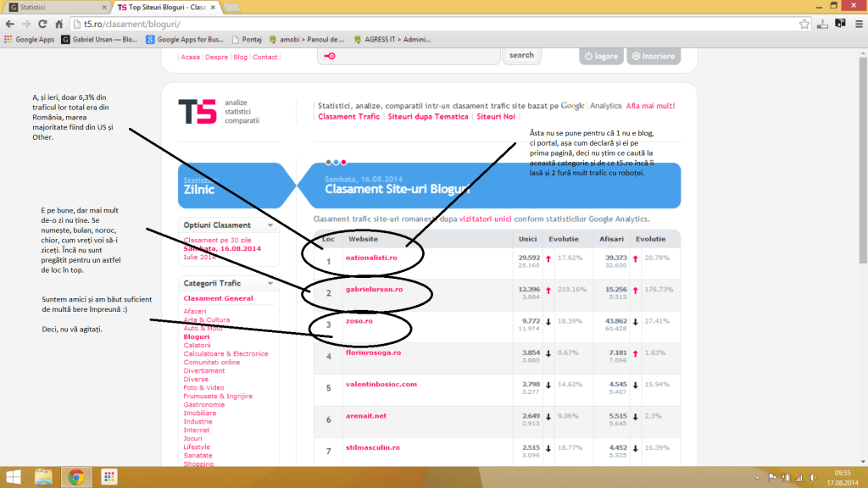
Task: Open Calculatoare & Electronice category
Action: click(x=225, y=353)
